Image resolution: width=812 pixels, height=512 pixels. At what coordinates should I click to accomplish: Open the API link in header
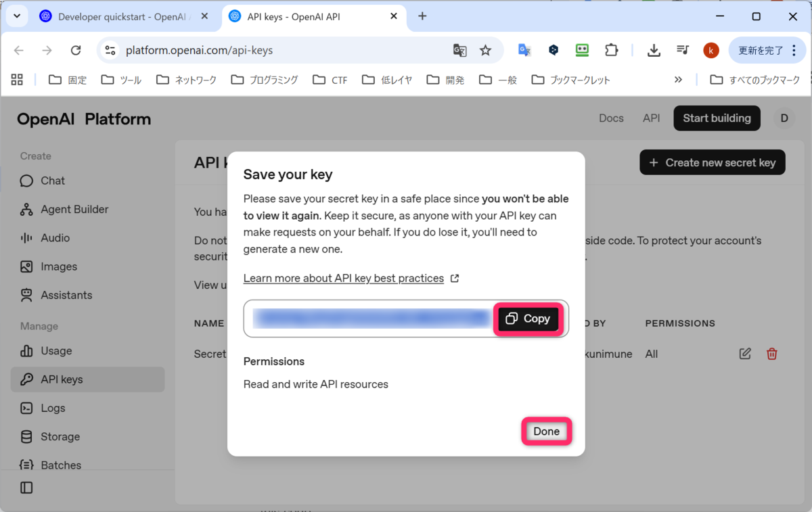click(651, 118)
